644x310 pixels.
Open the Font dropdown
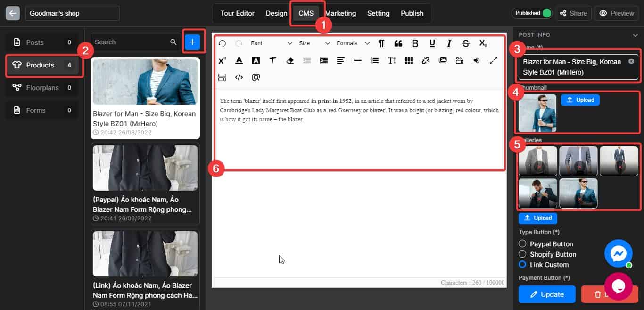271,43
